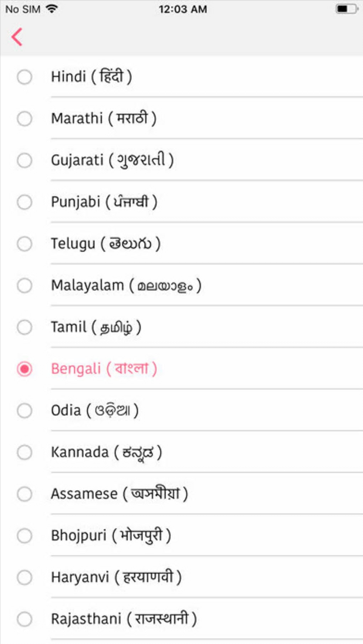The image size is (363, 644).
Task: Tap the highlighted Bengali language label
Action: [104, 369]
